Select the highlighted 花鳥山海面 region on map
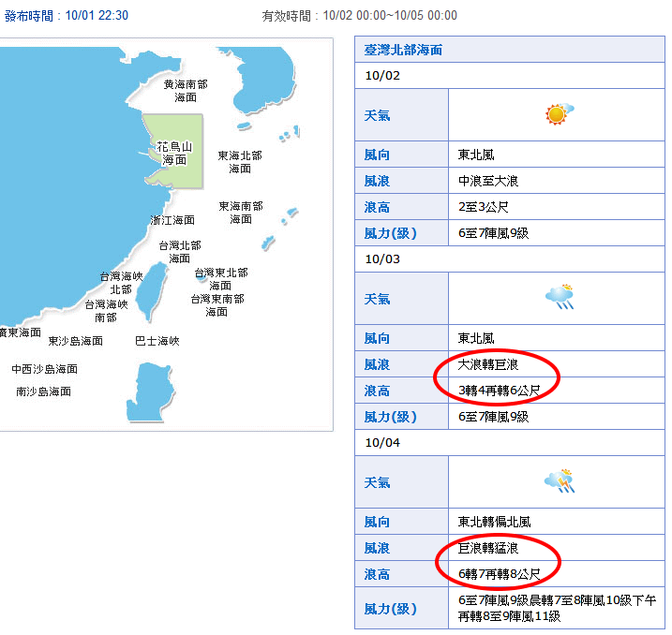This screenshot has height=635, width=672. [174, 153]
